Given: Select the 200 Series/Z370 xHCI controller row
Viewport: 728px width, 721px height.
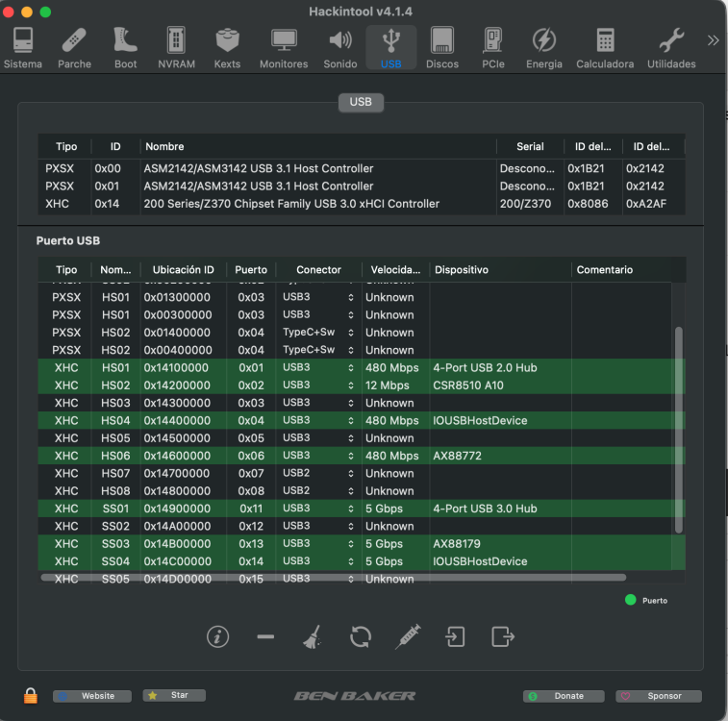Looking at the screenshot, I should click(x=362, y=204).
